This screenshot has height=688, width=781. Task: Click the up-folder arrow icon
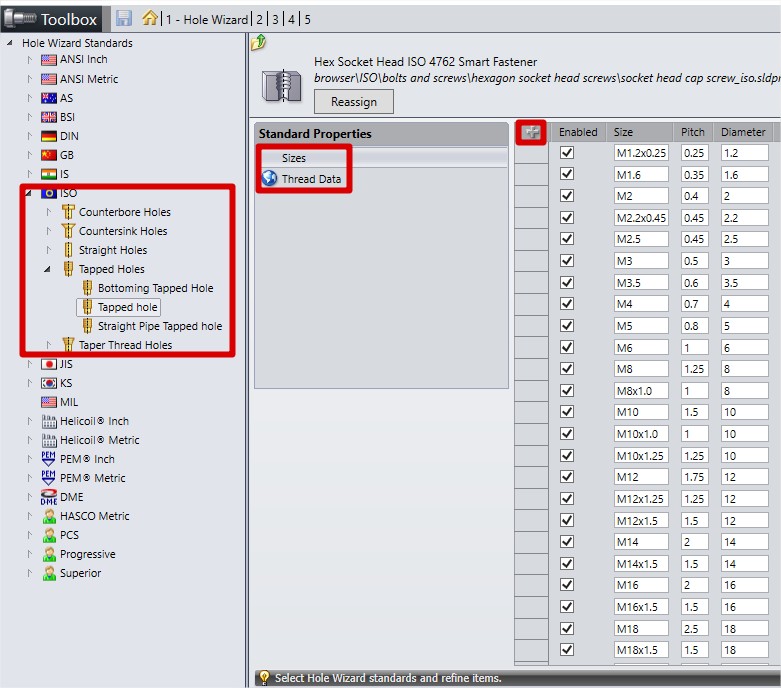[x=259, y=42]
